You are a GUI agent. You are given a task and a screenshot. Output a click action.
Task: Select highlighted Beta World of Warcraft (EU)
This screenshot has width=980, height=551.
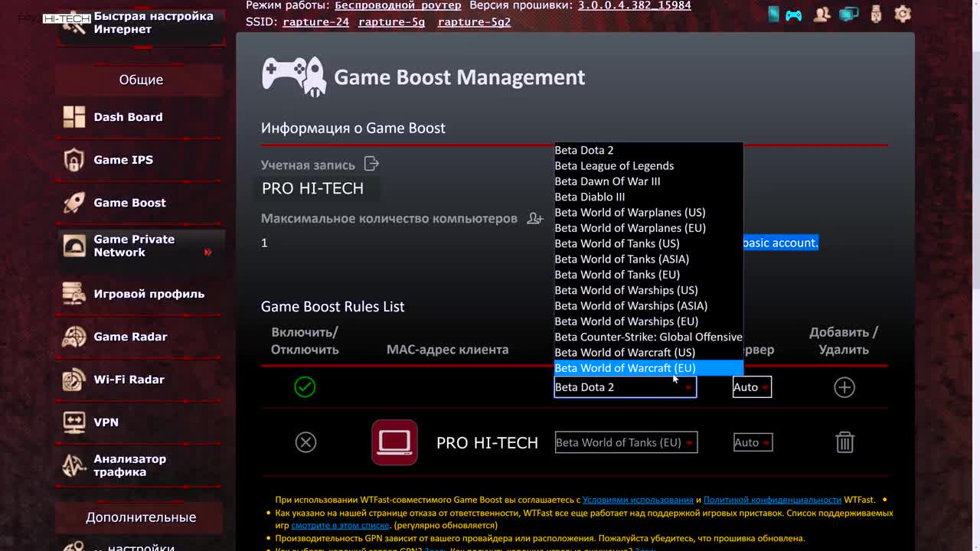click(x=648, y=368)
